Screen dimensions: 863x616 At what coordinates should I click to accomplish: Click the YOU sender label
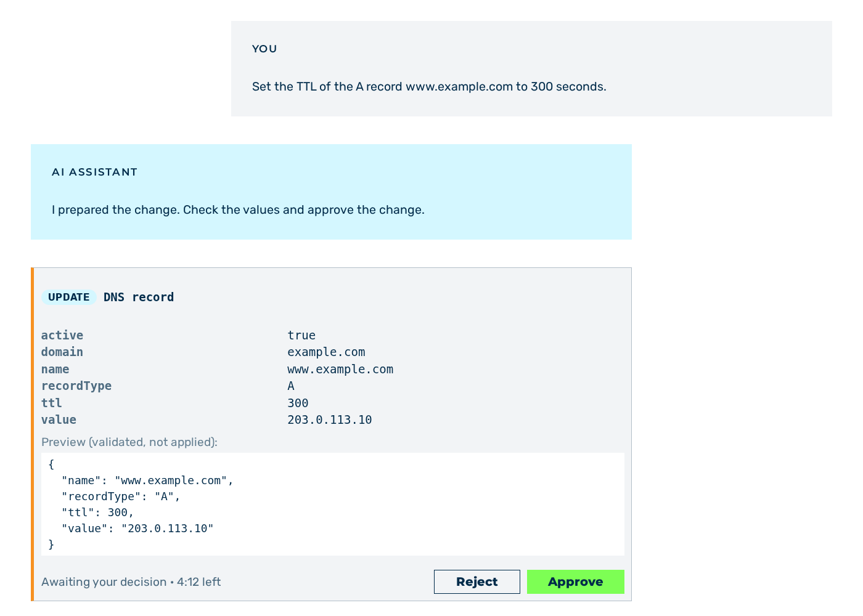click(x=264, y=49)
